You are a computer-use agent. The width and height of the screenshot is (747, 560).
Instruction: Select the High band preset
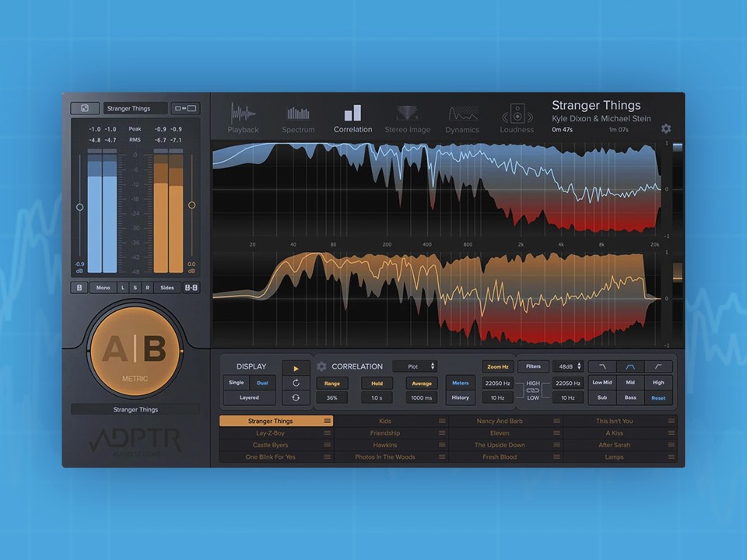[658, 383]
